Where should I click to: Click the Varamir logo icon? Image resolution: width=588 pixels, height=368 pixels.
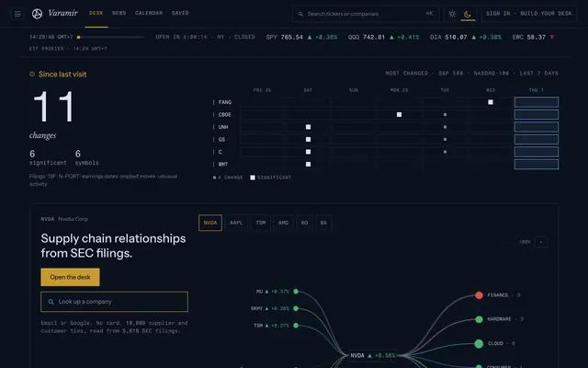tap(37, 14)
